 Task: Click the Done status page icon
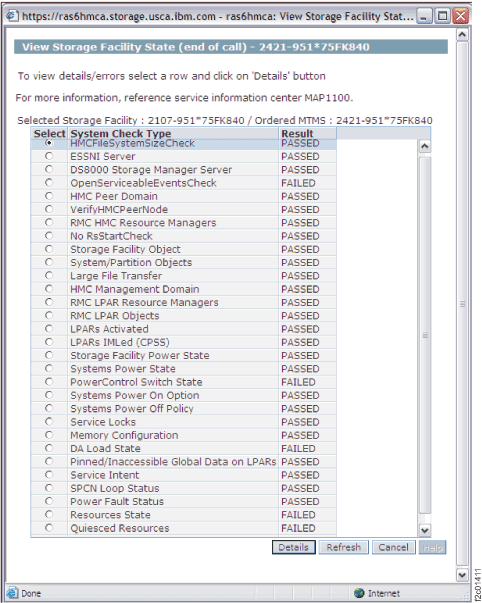tap(12, 593)
